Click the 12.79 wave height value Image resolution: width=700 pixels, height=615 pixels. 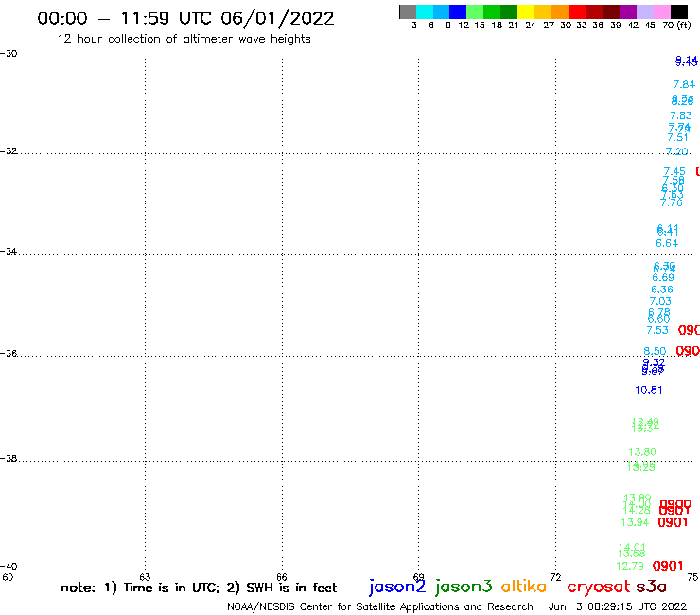pyautogui.click(x=630, y=567)
